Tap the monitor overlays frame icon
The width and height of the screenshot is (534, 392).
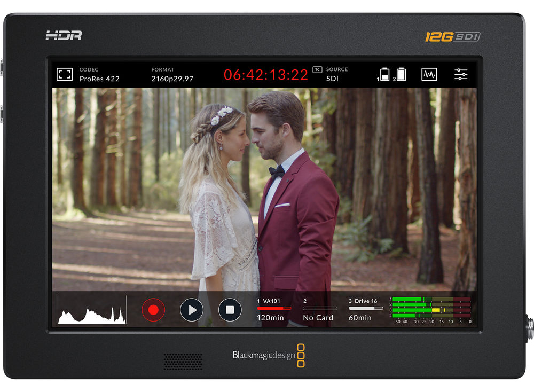click(65, 74)
